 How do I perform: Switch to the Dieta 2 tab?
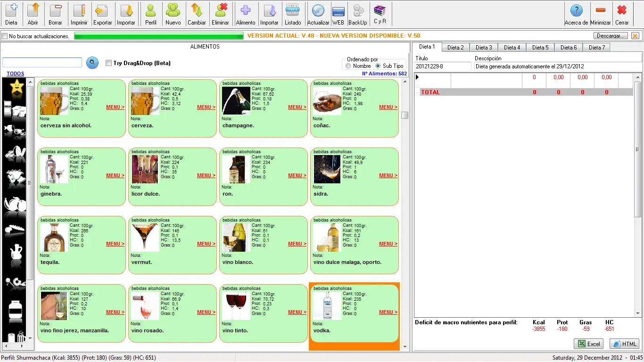(x=455, y=48)
